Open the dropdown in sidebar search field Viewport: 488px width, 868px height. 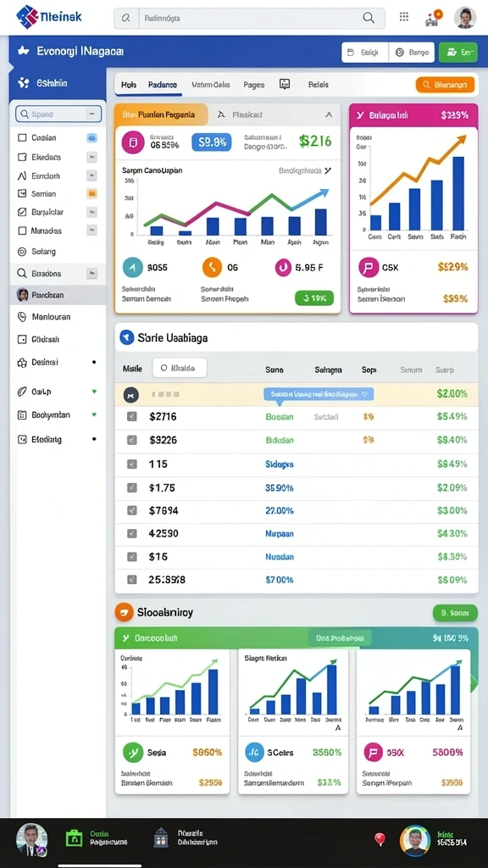(91, 114)
